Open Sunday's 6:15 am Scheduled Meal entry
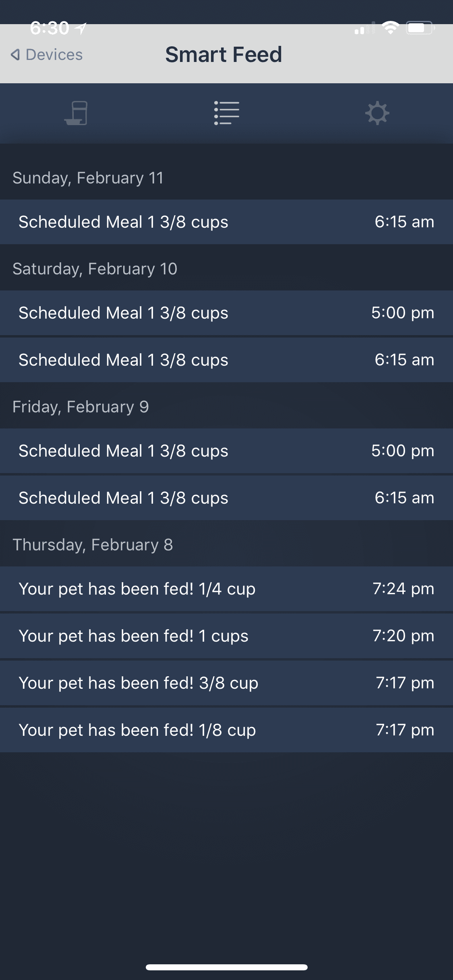This screenshot has width=453, height=980. pyautogui.click(x=226, y=222)
